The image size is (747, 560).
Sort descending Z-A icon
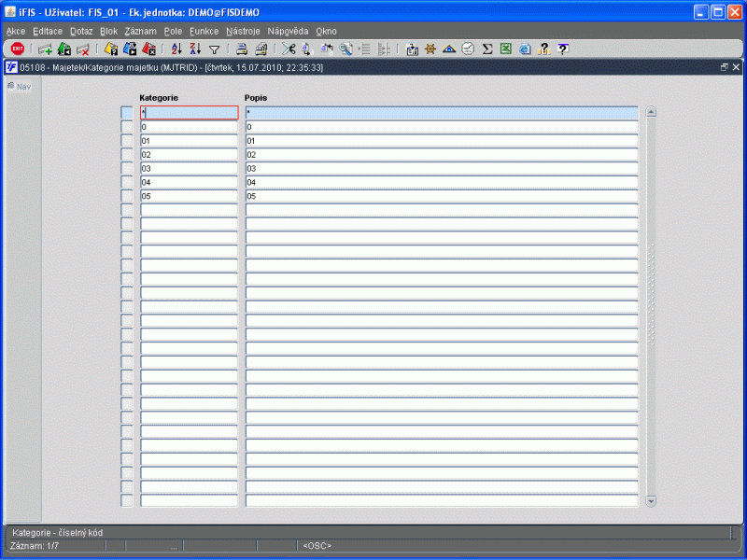tap(195, 49)
